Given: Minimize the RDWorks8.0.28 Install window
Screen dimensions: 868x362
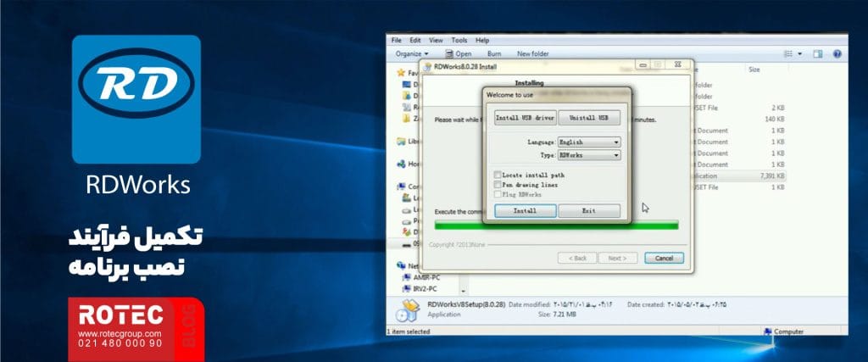Looking at the screenshot, I should 643,65.
